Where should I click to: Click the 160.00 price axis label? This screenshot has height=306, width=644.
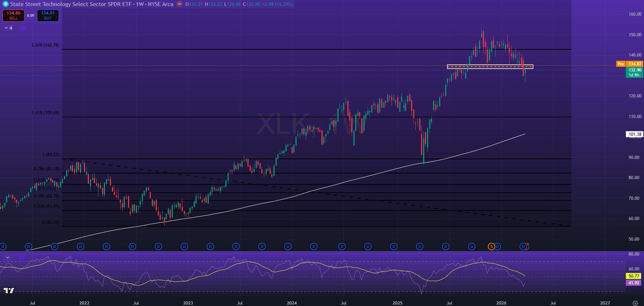(635, 14)
